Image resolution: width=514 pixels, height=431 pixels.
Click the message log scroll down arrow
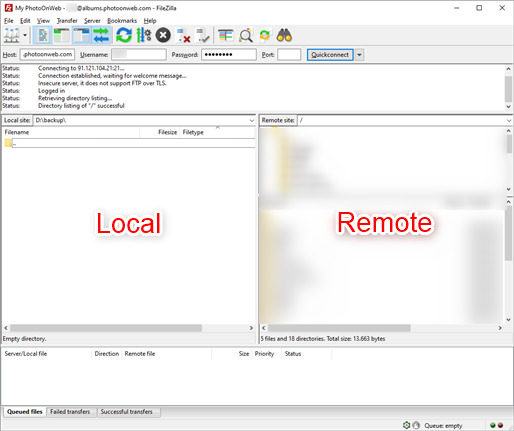pyautogui.click(x=508, y=107)
